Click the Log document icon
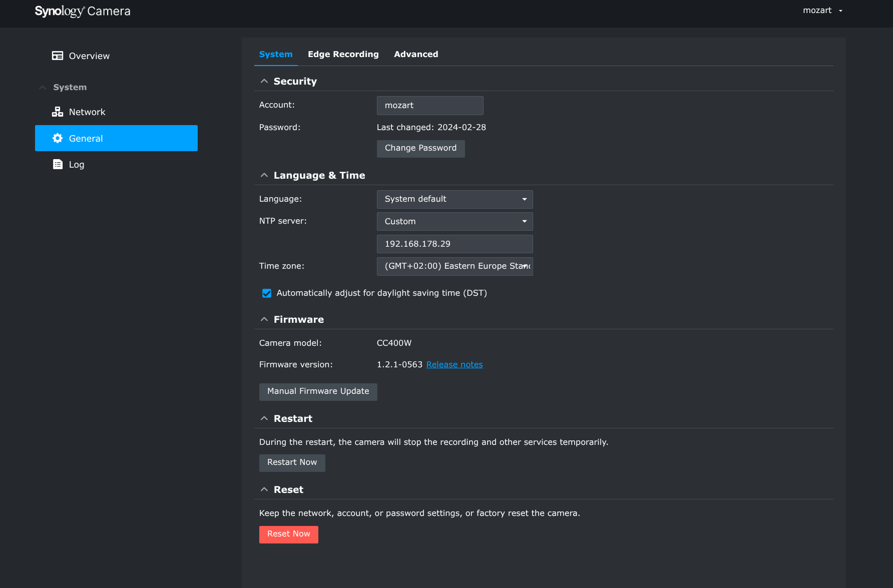 [58, 164]
